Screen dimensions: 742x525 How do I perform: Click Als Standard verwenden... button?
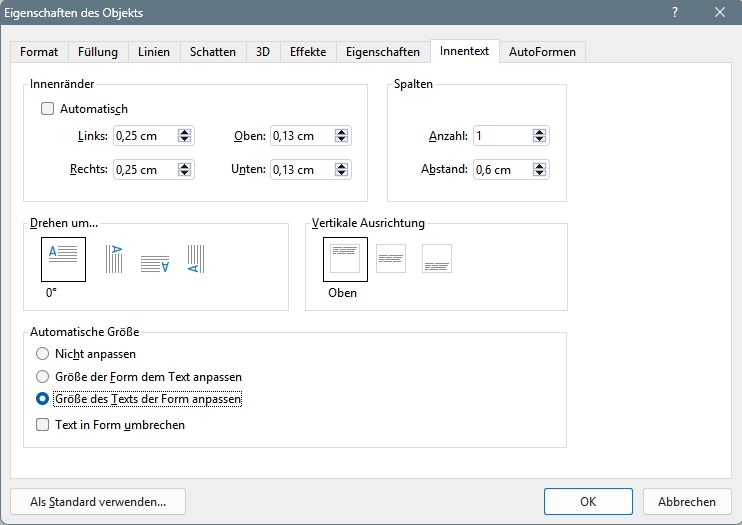click(98, 501)
